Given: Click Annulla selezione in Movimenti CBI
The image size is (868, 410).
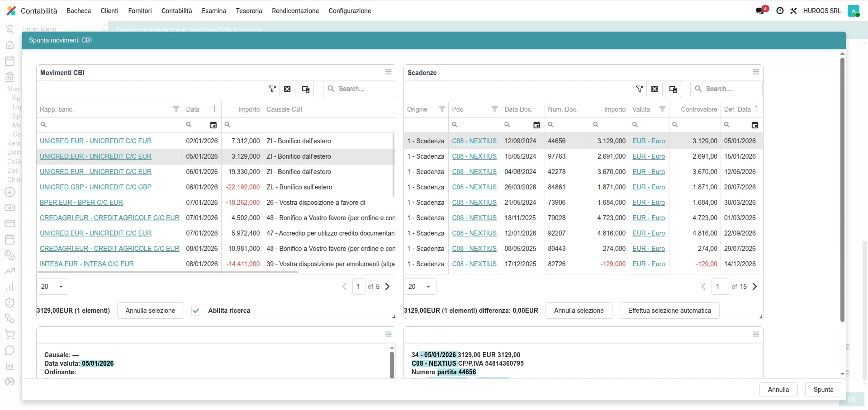Looking at the screenshot, I should (150, 311).
